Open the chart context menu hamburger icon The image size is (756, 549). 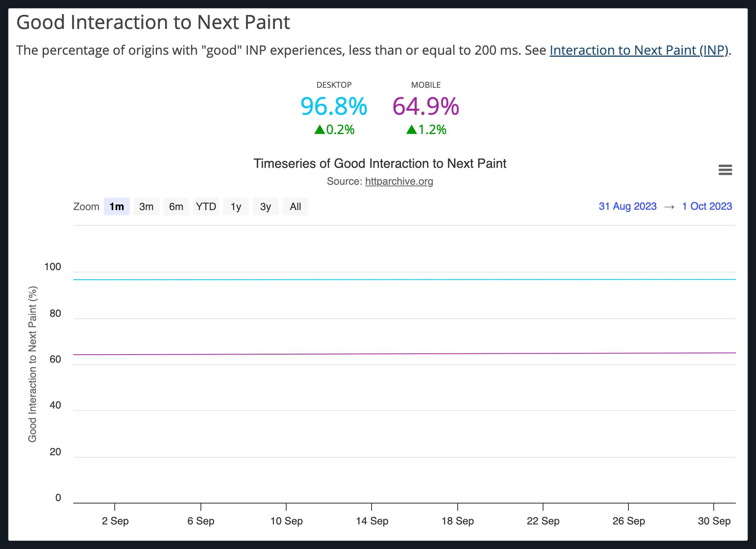725,170
